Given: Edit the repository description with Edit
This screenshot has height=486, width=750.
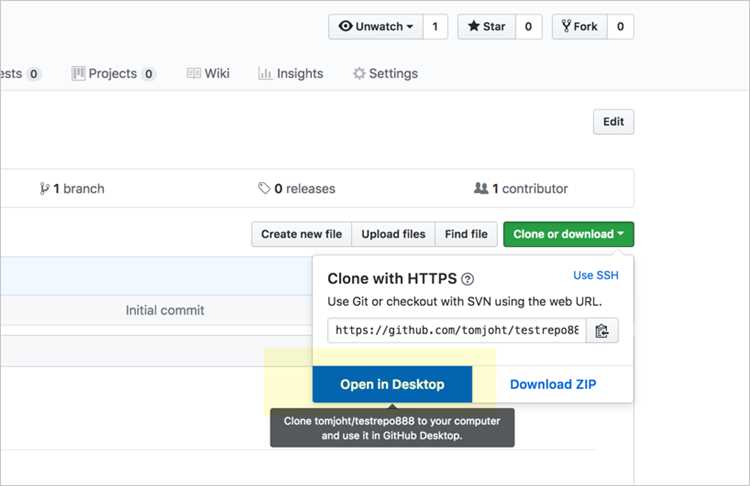Looking at the screenshot, I should [x=613, y=122].
